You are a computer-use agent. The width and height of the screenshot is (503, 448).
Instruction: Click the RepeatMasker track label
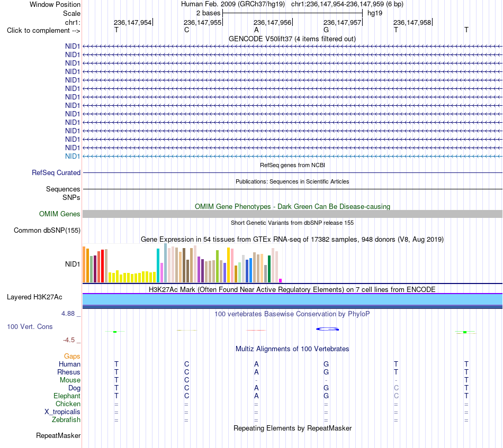(58, 435)
